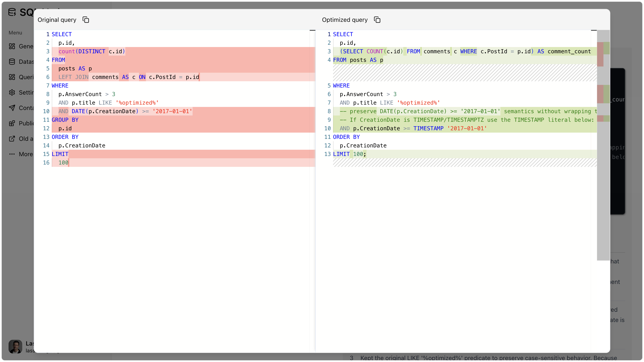Image resolution: width=644 pixels, height=362 pixels.
Task: Open your profile via the avatar photo
Action: tap(15, 347)
